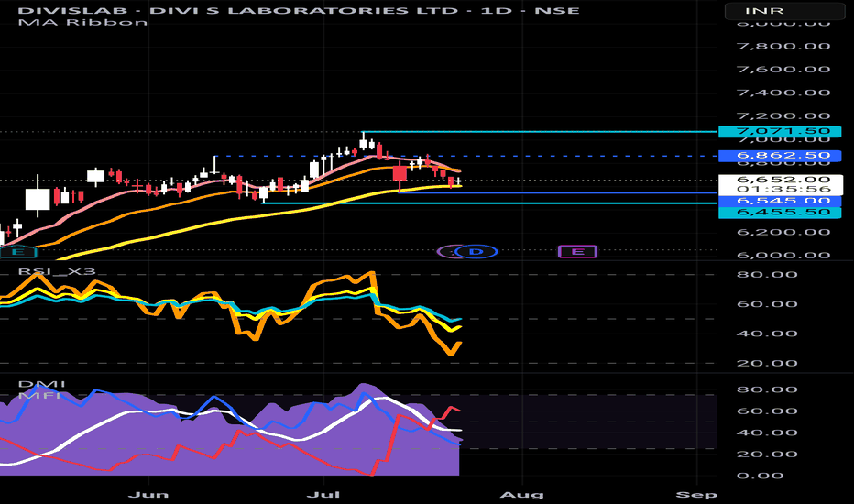Click the Jul label on time axis
Screen dimensions: 854x504
coord(323,495)
